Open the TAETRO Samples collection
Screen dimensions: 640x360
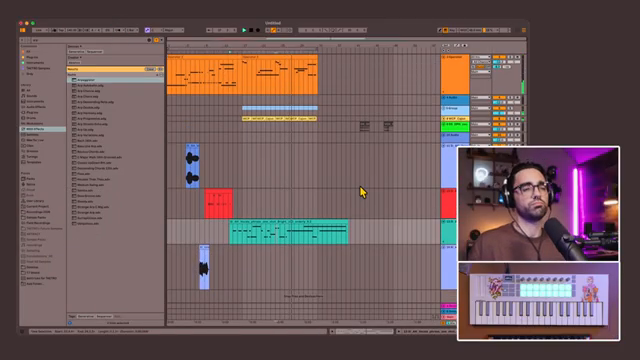tap(38, 68)
